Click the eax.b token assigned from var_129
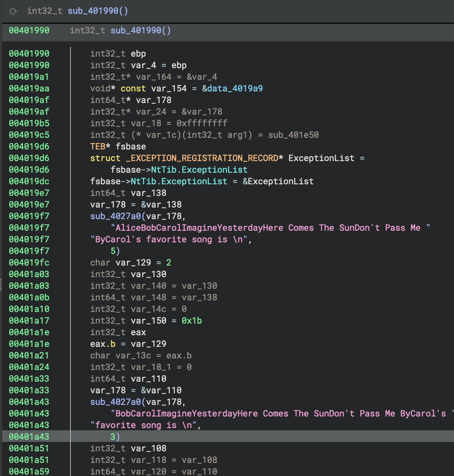 pos(103,344)
